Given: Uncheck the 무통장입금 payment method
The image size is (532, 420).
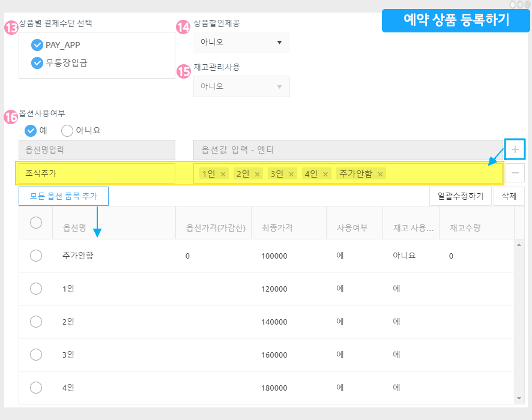Looking at the screenshot, I should pyautogui.click(x=37, y=62).
